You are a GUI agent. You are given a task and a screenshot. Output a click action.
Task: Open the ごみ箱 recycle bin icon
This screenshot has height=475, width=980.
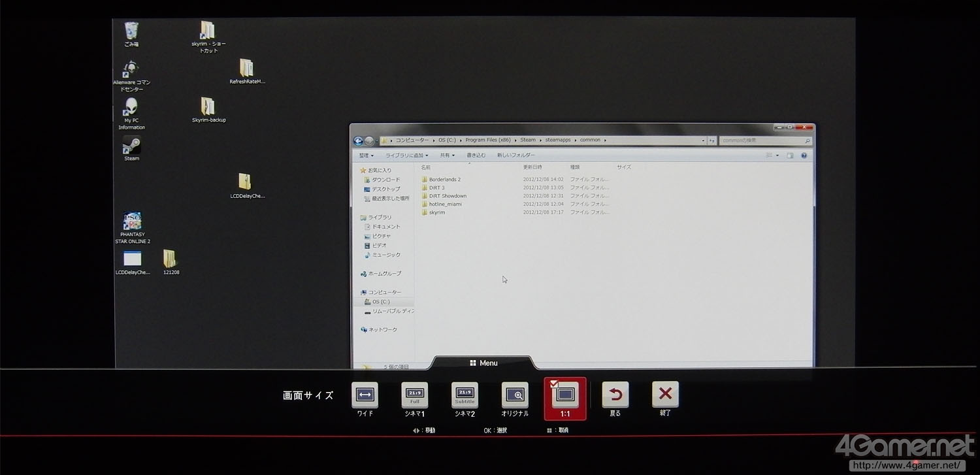131,34
